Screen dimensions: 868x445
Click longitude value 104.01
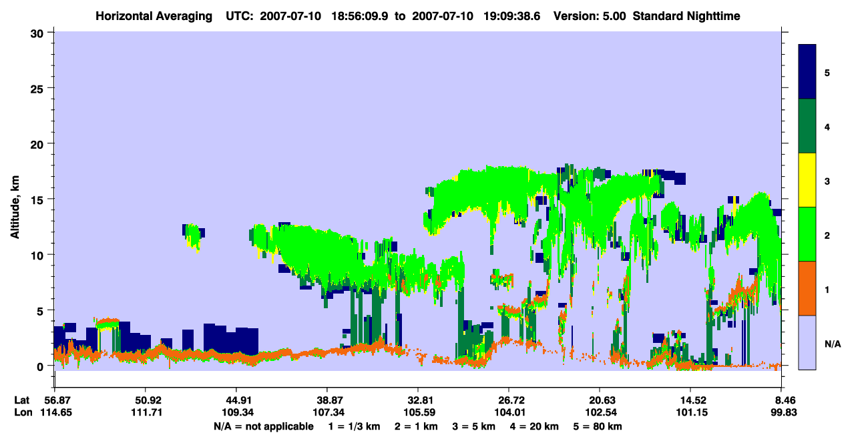[509, 412]
